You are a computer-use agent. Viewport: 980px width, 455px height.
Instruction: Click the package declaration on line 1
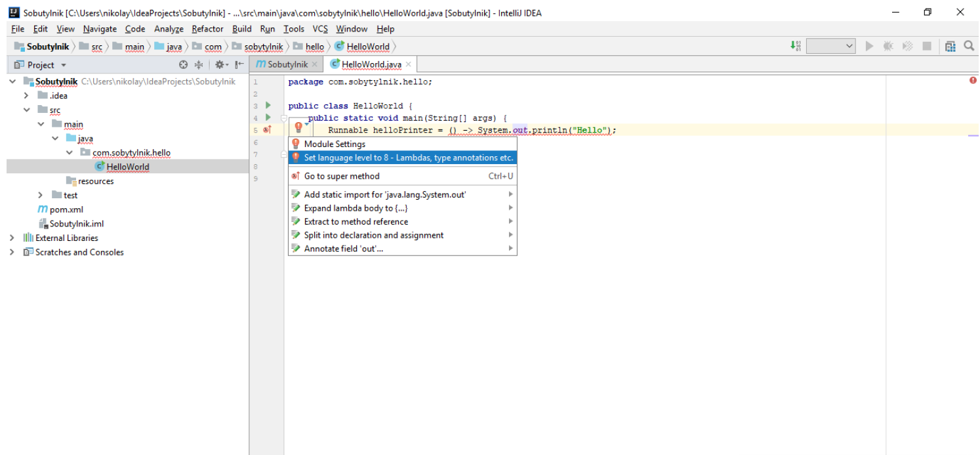360,82
